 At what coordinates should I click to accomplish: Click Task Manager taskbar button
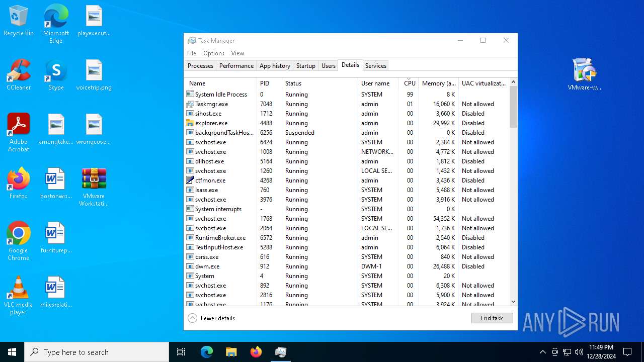pyautogui.click(x=280, y=352)
